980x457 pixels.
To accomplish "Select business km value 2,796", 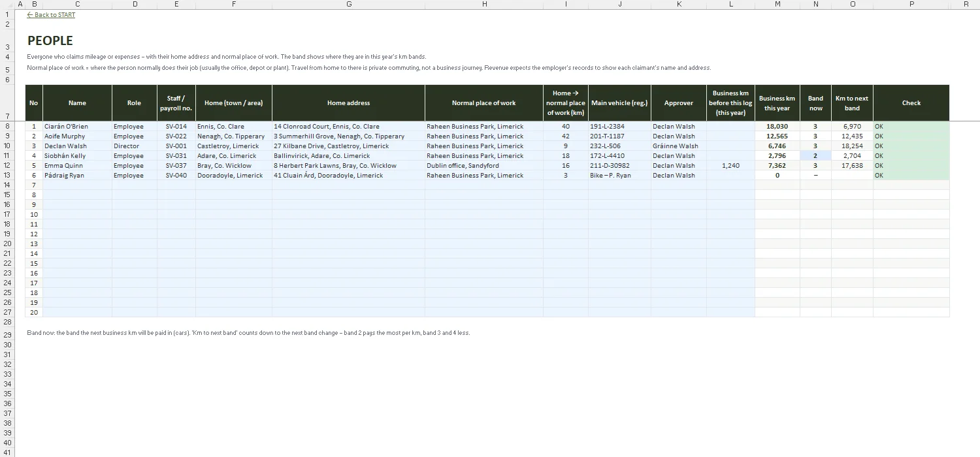I will (777, 155).
